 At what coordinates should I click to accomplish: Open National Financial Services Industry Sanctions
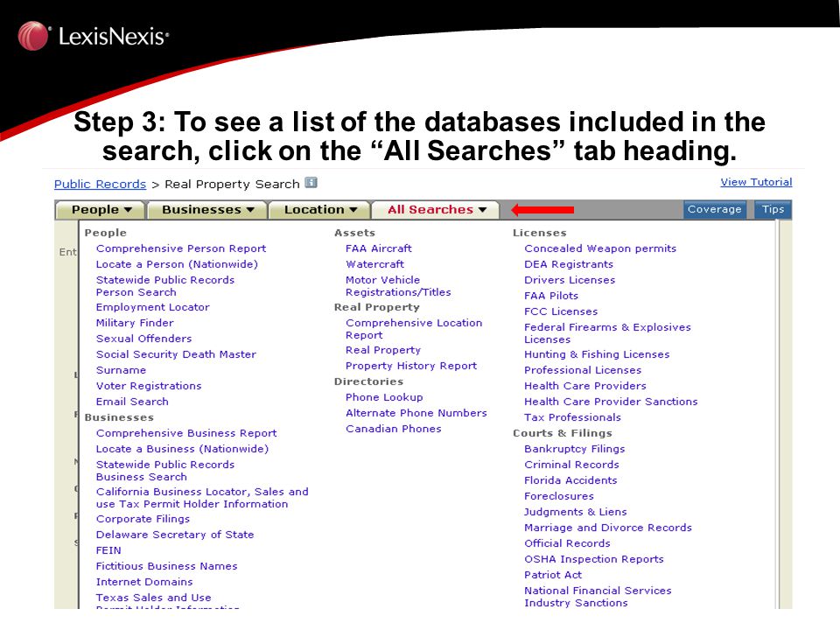click(x=598, y=596)
